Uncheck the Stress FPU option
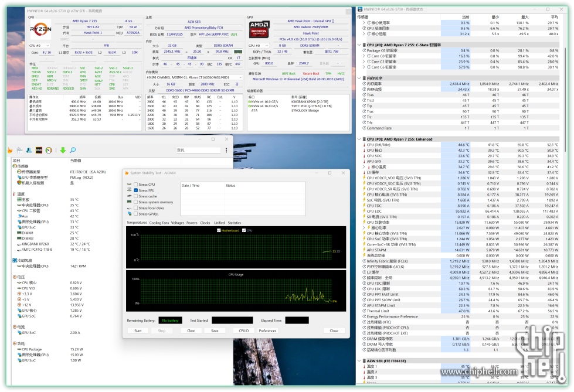Viewport: 574px width, 392px height. pos(136,190)
